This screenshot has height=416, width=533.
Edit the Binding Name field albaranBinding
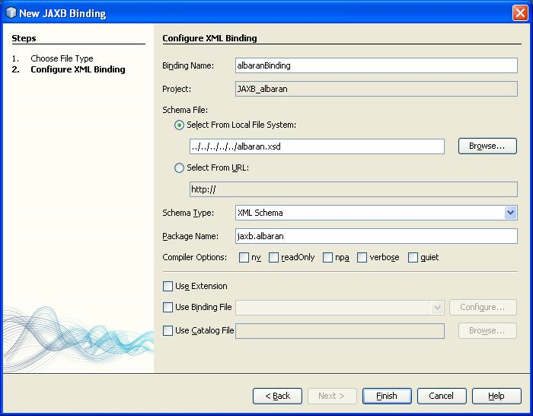click(x=376, y=66)
